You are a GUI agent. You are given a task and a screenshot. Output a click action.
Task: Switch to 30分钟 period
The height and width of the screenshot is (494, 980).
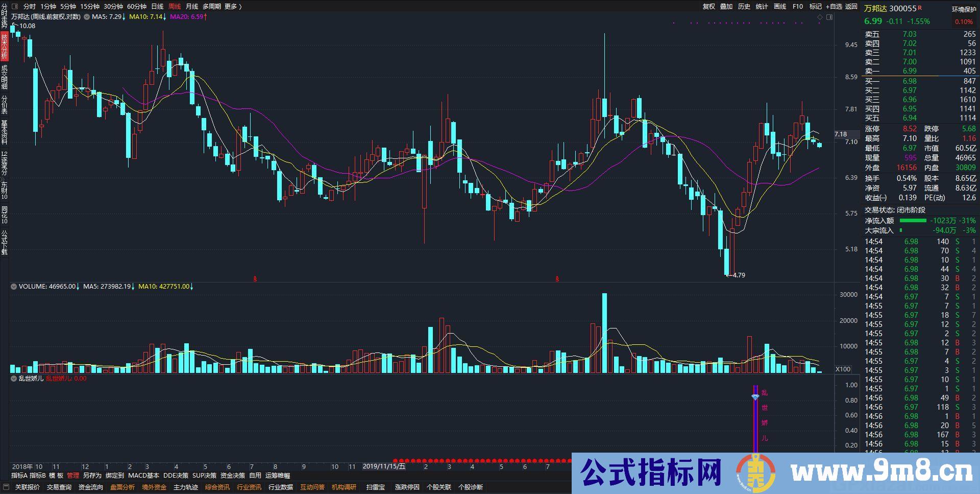pyautogui.click(x=113, y=7)
